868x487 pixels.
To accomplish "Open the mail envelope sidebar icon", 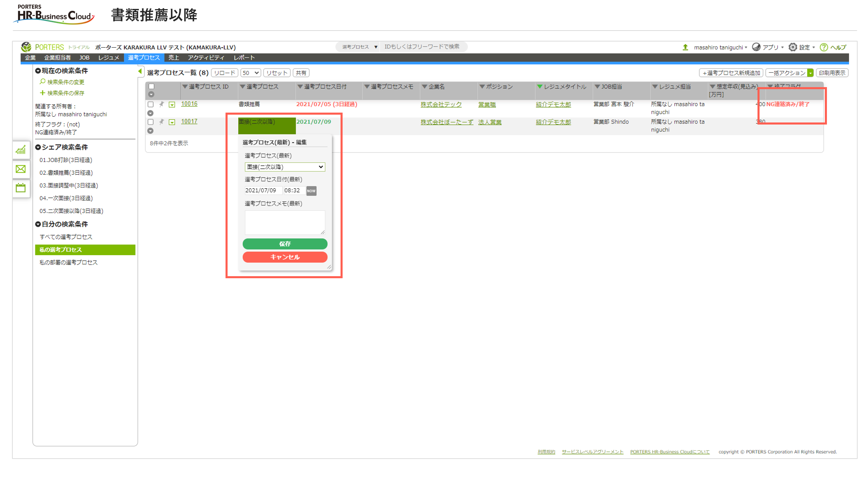I will (x=21, y=169).
